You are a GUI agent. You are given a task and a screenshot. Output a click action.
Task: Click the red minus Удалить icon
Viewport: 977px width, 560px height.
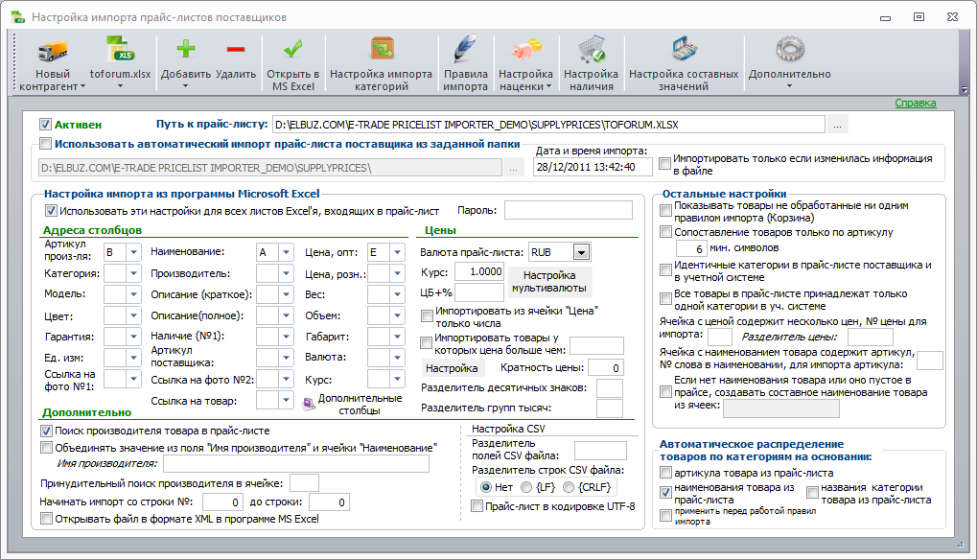tap(236, 49)
